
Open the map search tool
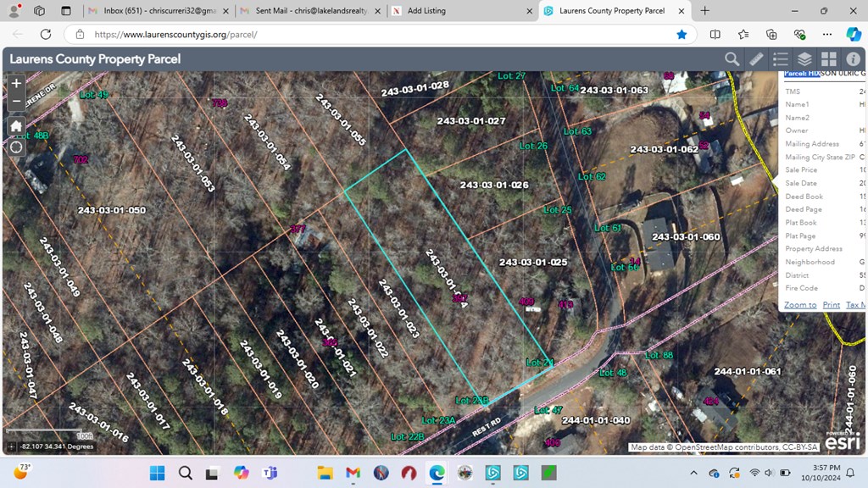point(732,59)
